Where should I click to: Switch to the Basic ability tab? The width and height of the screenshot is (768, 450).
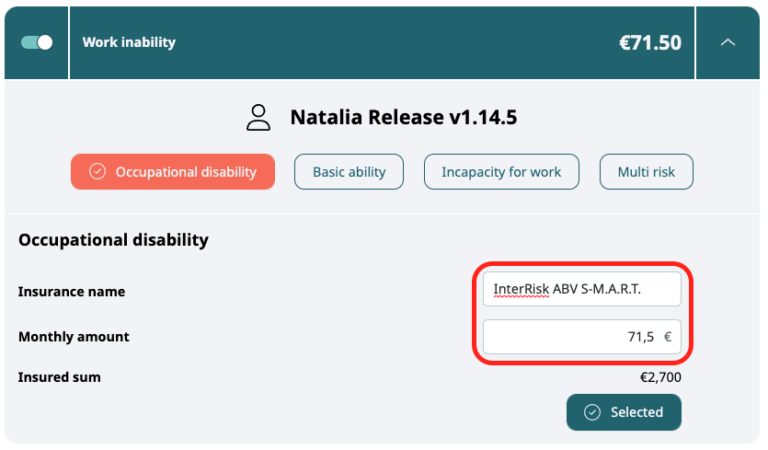tap(348, 172)
